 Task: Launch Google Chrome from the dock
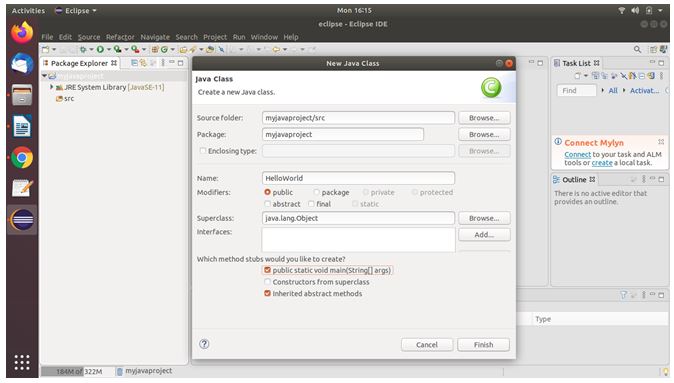tap(22, 158)
